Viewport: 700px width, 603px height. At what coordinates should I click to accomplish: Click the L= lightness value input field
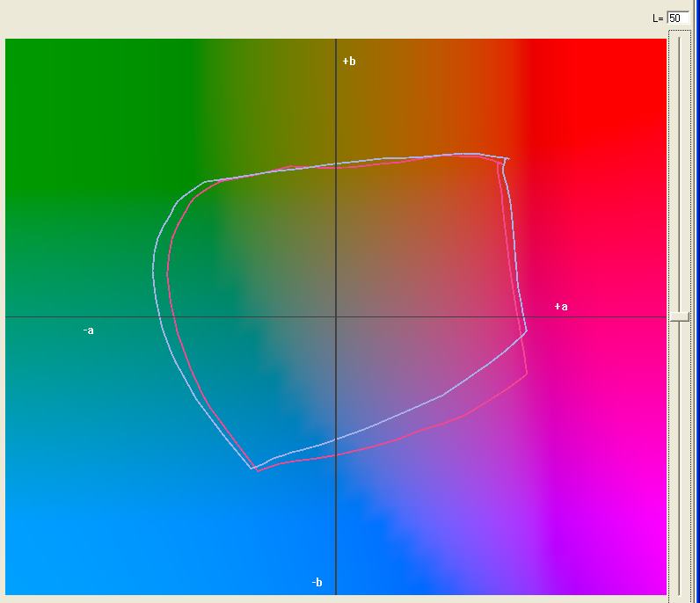coord(677,18)
